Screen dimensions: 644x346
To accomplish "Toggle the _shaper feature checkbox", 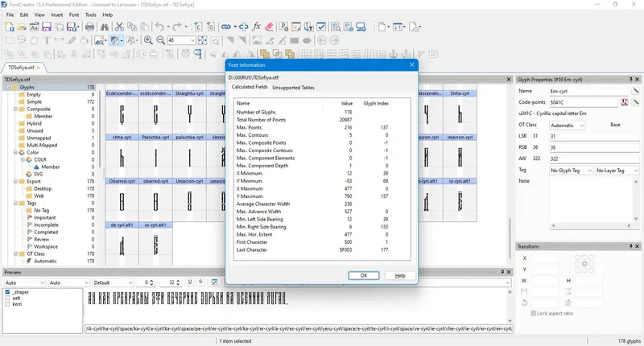I will pos(7,292).
